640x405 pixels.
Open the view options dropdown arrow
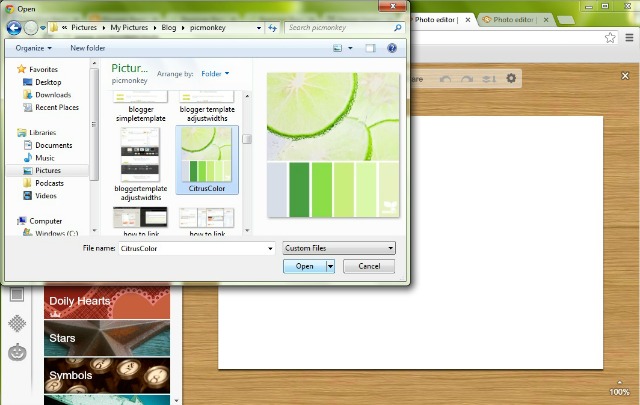coord(350,48)
